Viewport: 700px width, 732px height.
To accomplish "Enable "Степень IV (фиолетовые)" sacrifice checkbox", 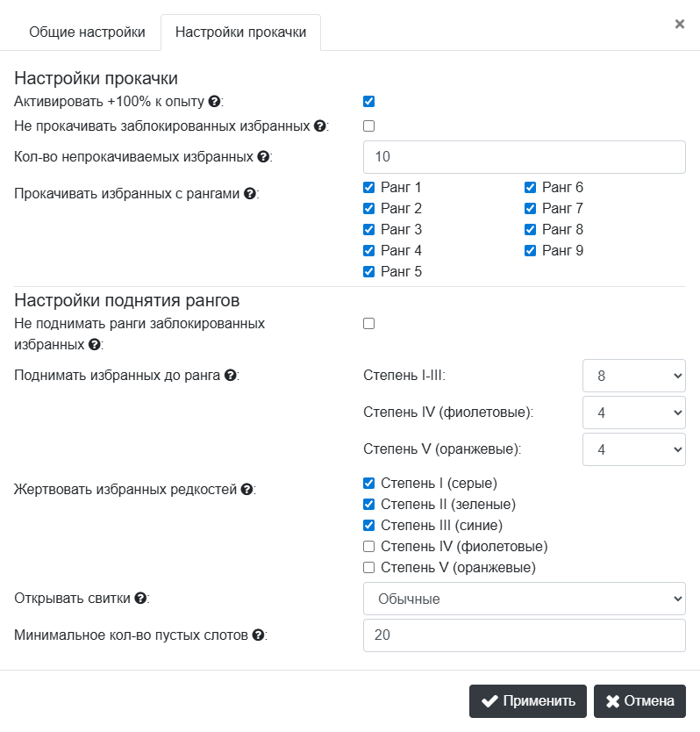I will pos(369,546).
